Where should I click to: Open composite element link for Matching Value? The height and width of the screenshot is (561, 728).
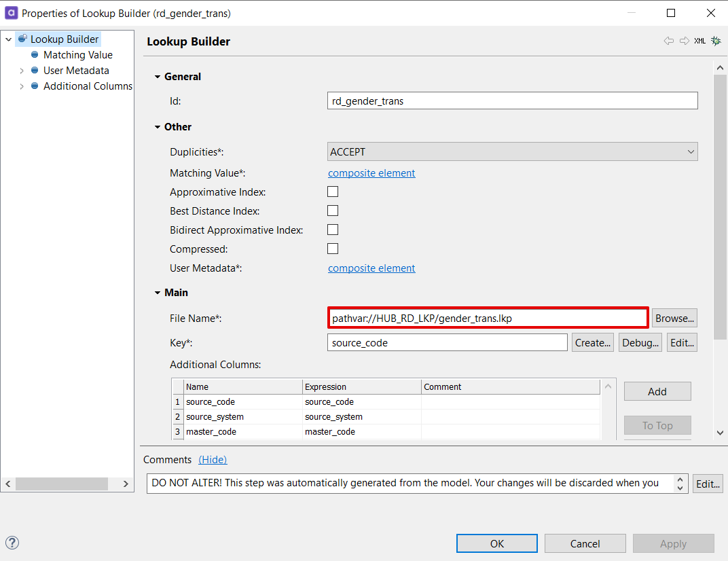[371, 173]
